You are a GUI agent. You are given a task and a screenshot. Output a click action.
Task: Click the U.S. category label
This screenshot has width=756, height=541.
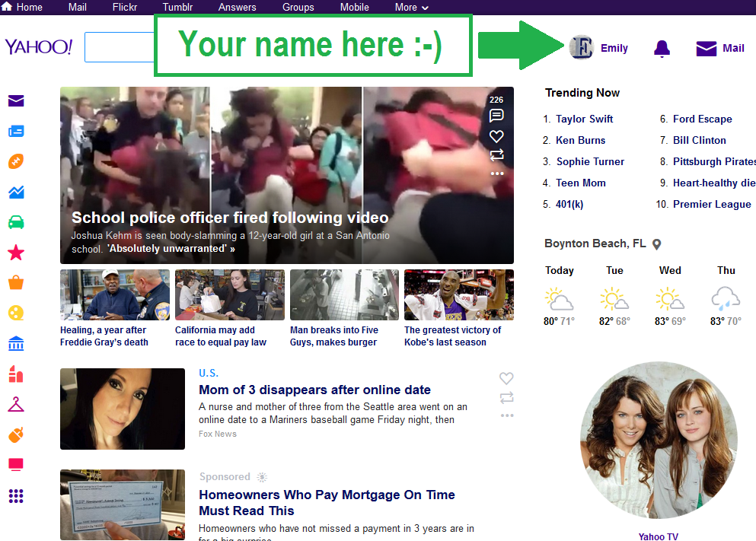click(x=209, y=373)
